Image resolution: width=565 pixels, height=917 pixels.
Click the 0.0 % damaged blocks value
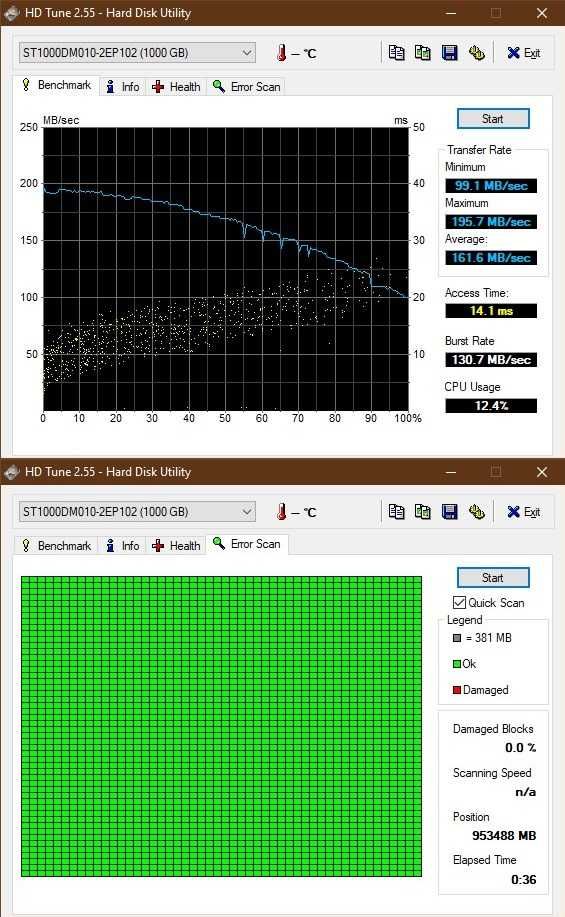[x=521, y=747]
